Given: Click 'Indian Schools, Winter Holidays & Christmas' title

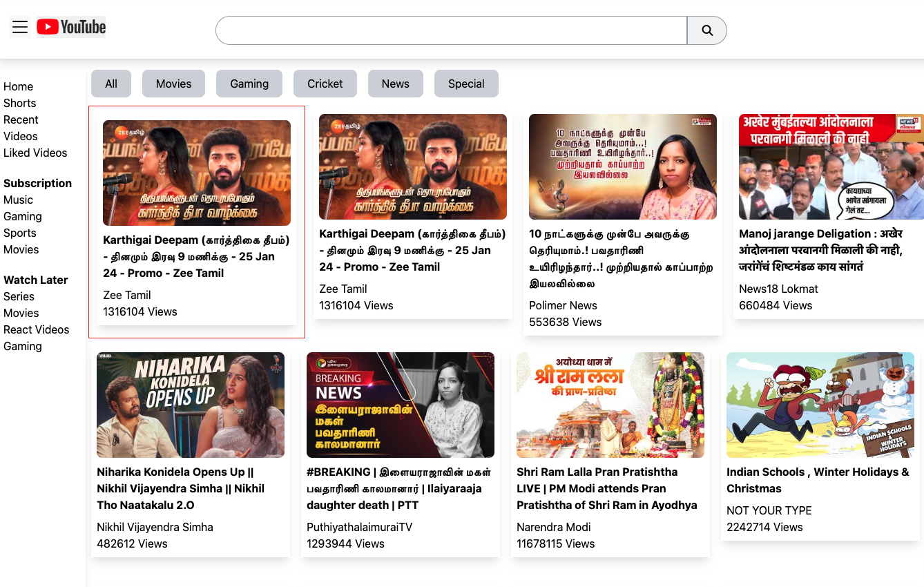Looking at the screenshot, I should [818, 480].
